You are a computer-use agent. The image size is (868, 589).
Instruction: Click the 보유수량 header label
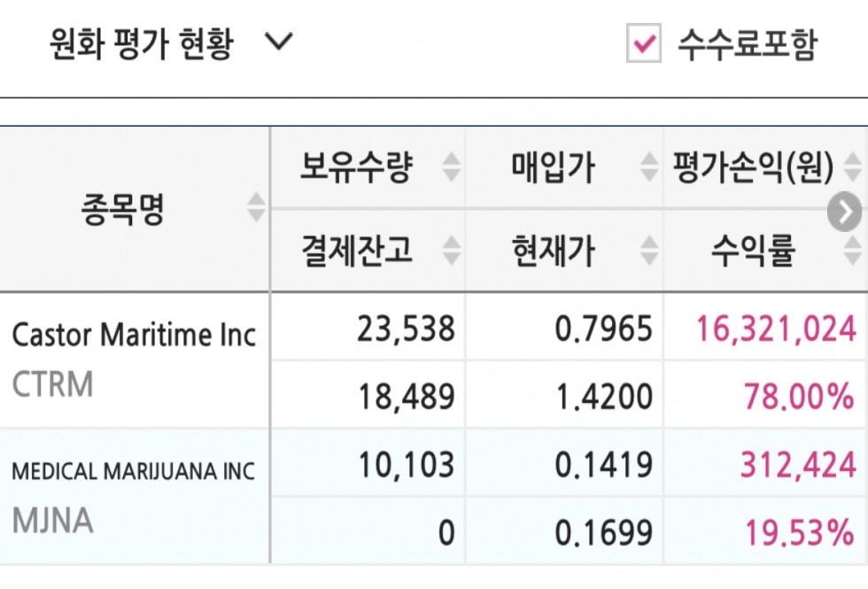point(356,167)
